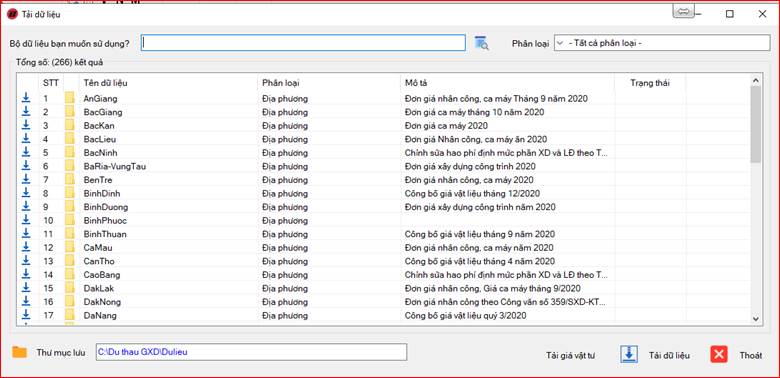Click the folder icon next to CanTho
780x378 pixels.
coord(69,261)
